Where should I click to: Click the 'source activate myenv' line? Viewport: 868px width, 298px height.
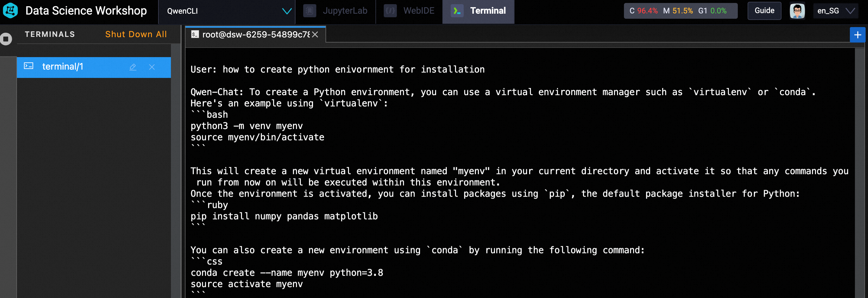pyautogui.click(x=247, y=284)
